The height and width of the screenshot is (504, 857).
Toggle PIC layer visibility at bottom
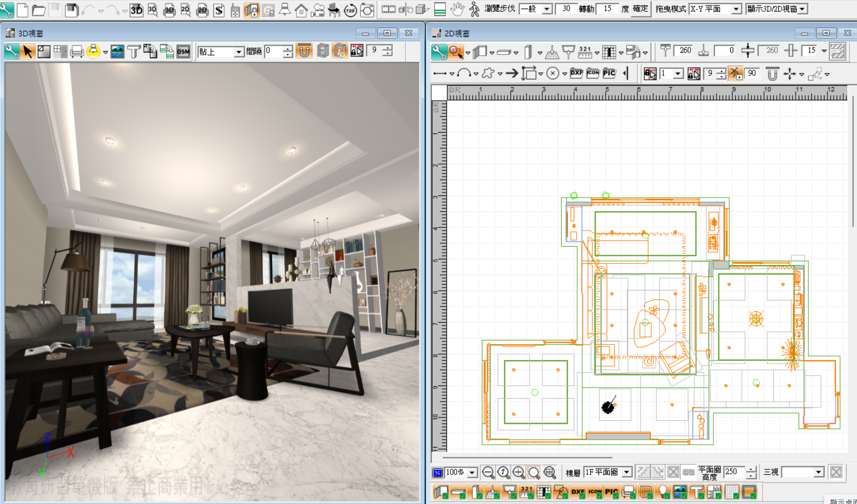pyautogui.click(x=612, y=492)
